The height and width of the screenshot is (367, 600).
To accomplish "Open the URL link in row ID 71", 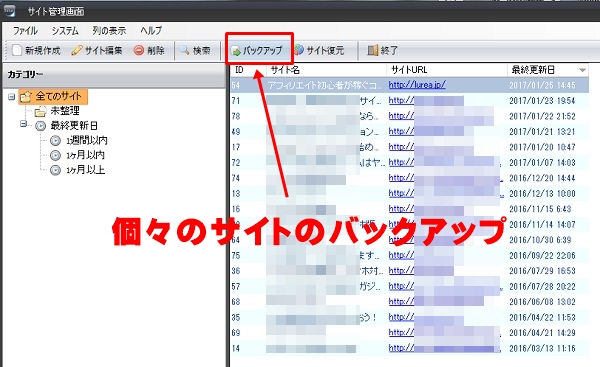I will click(x=426, y=101).
